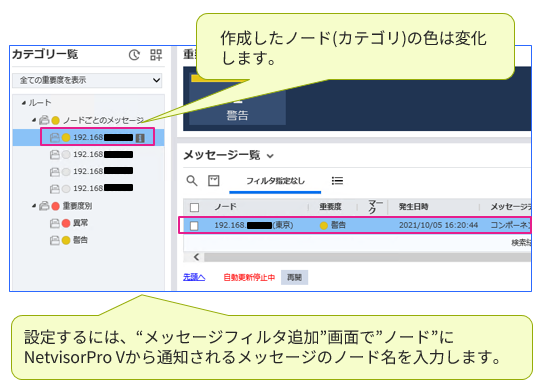544x385 pixels.
Task: Click the 自動更新停止中 status text
Action: [249, 277]
